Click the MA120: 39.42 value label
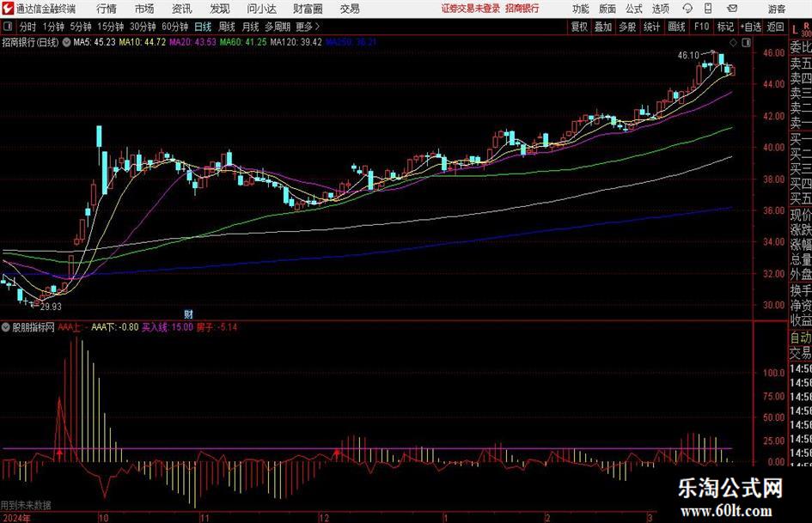 point(296,42)
